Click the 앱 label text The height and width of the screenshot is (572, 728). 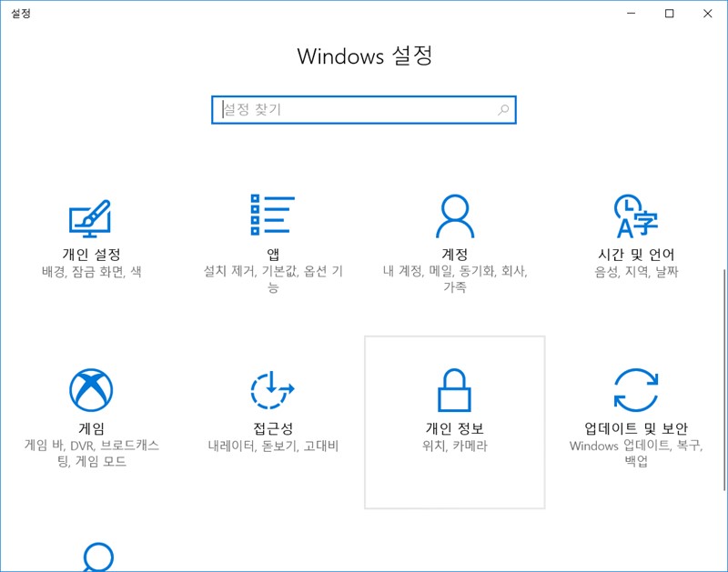point(273,255)
